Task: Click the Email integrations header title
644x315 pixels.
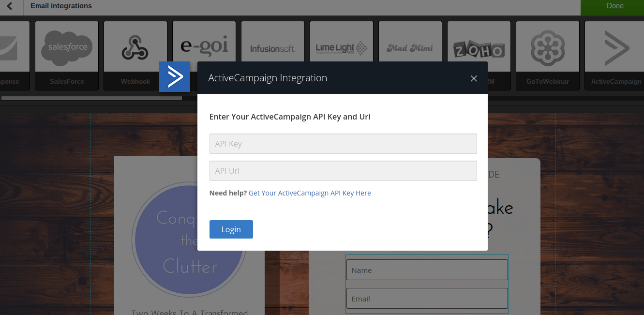Action: click(61, 6)
